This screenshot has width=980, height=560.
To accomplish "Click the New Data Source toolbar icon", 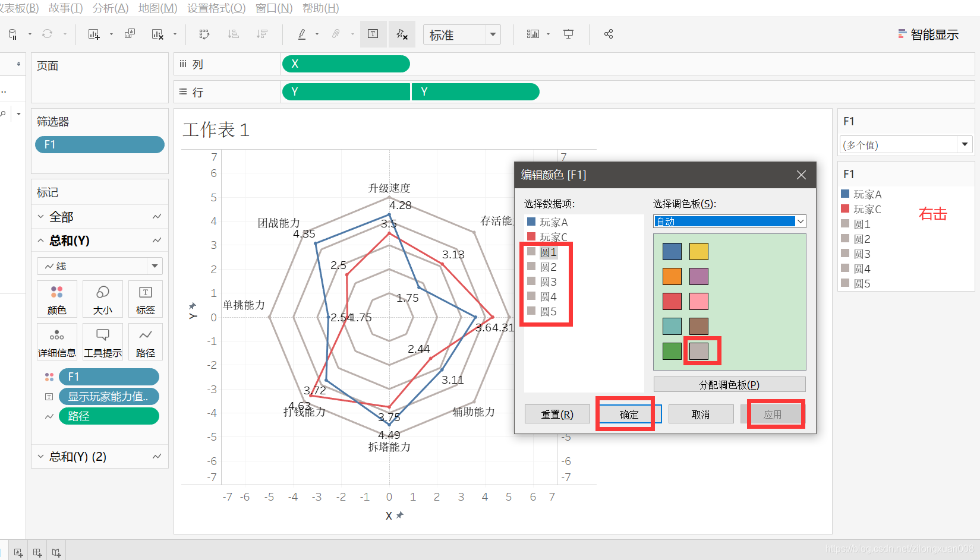I will [x=12, y=34].
